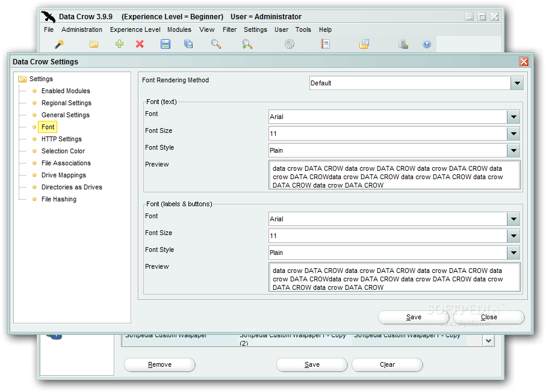The height and width of the screenshot is (392, 546).
Task: Select Directories as Drives in settings tree
Action: pos(72,187)
